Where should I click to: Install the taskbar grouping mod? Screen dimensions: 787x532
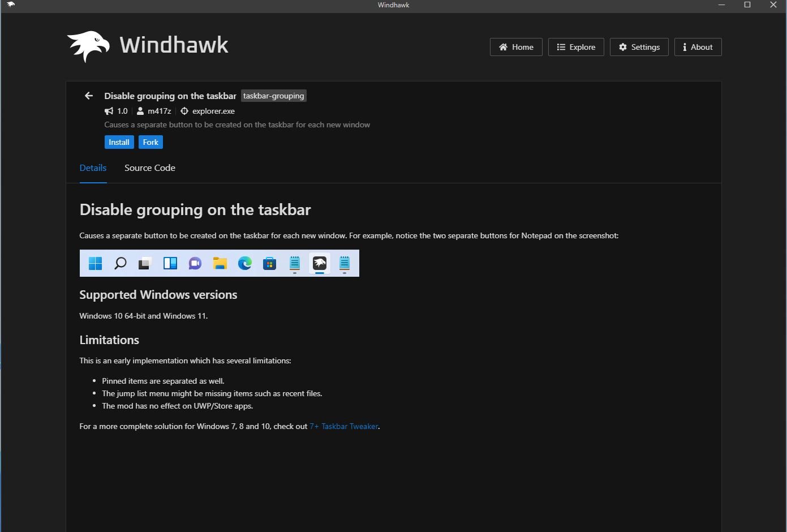tap(119, 142)
